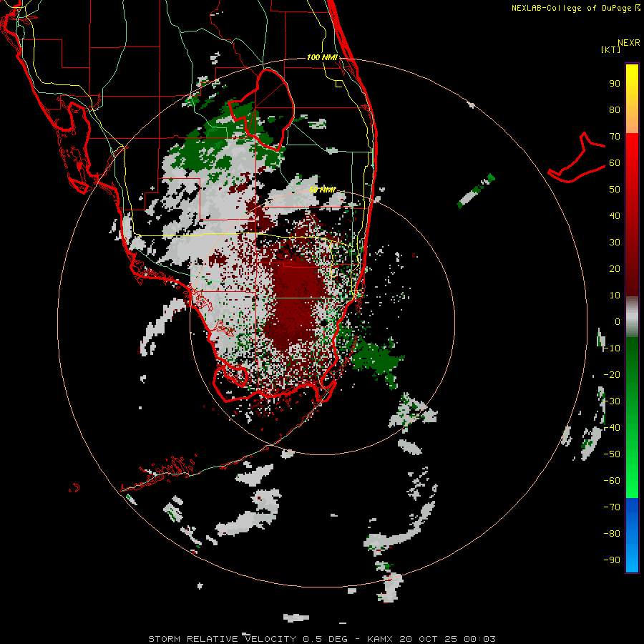This screenshot has height=644, width=644.
Task: Click the red island outline east of the radar rings
Action: point(577,158)
